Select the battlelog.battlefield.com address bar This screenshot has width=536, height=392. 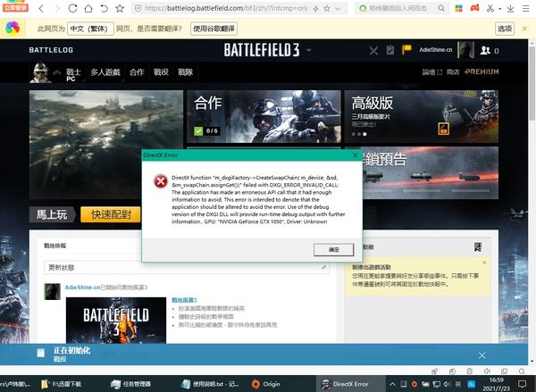coord(226,8)
